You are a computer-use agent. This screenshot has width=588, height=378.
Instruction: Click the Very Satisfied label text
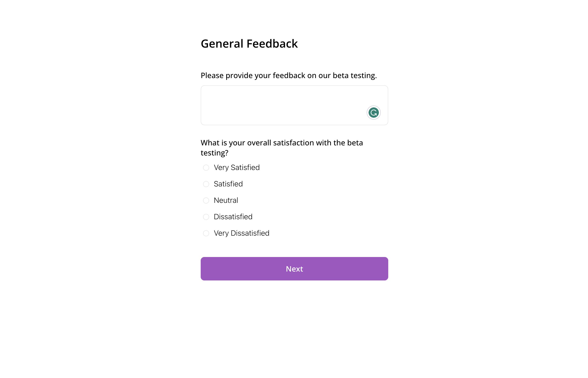click(237, 168)
